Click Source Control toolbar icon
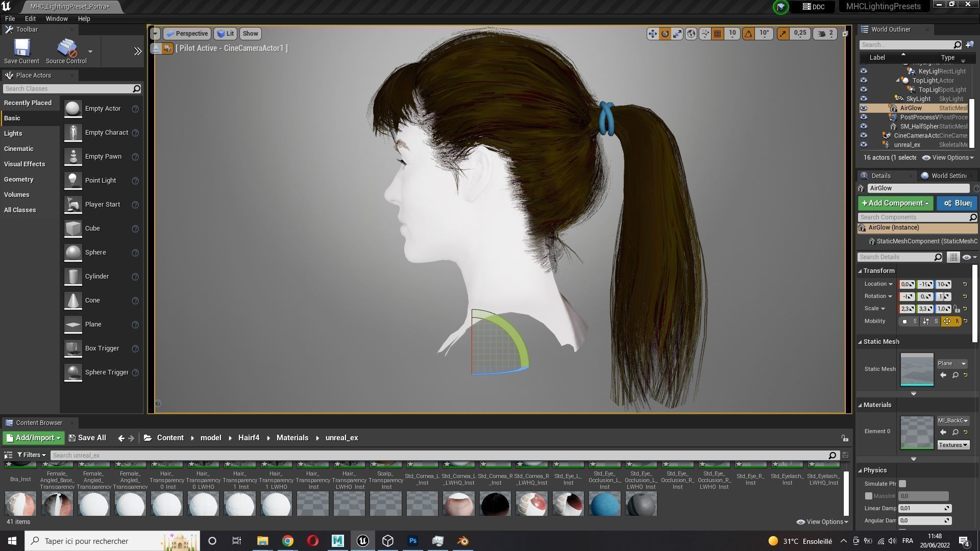This screenshot has height=551, width=980. 66,52
